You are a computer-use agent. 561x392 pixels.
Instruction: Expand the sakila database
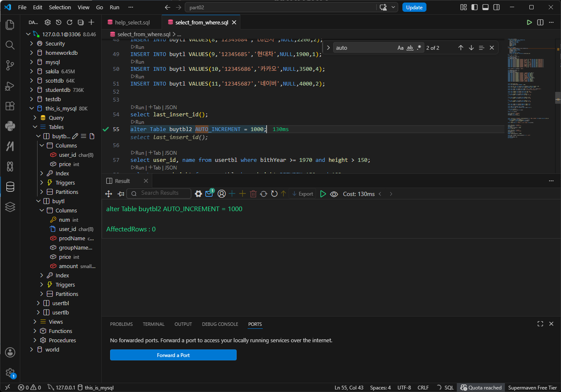click(x=32, y=71)
